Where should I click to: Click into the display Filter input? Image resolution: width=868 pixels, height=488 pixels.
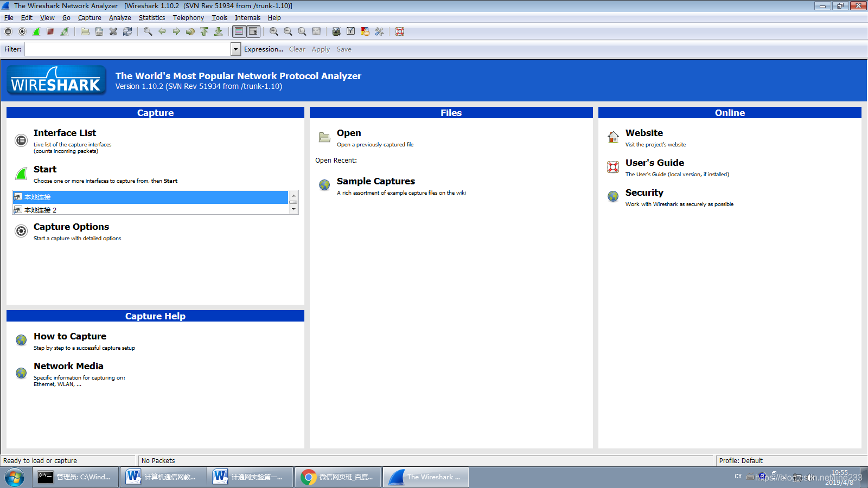[x=128, y=49]
